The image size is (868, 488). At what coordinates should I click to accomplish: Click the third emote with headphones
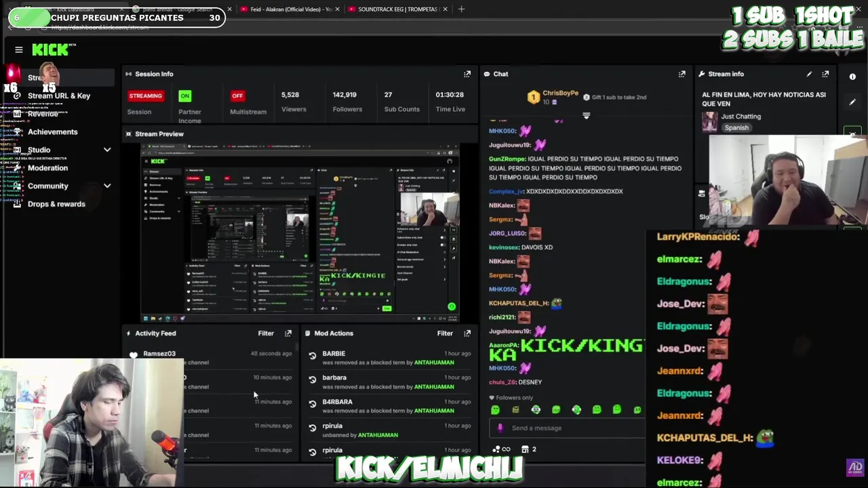[x=536, y=409]
